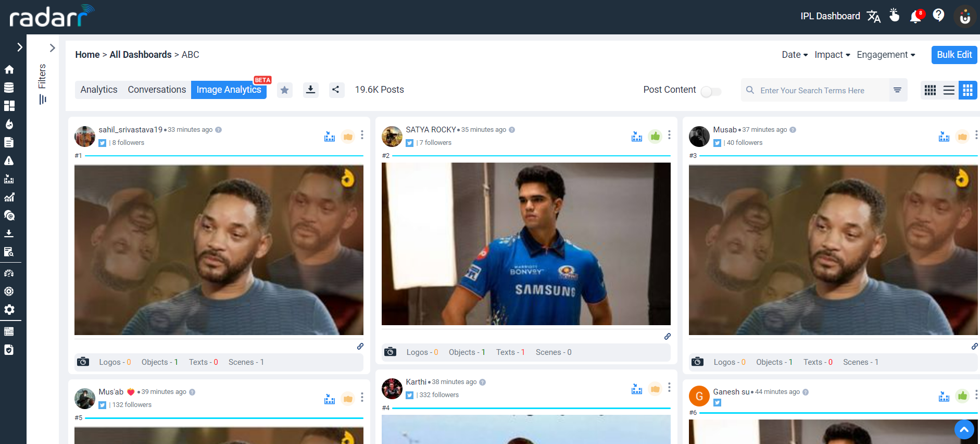Open more options on SATYA ROCKY post

click(669, 135)
